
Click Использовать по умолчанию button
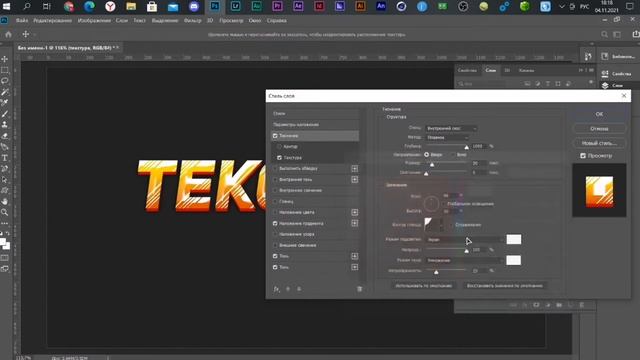click(x=424, y=286)
